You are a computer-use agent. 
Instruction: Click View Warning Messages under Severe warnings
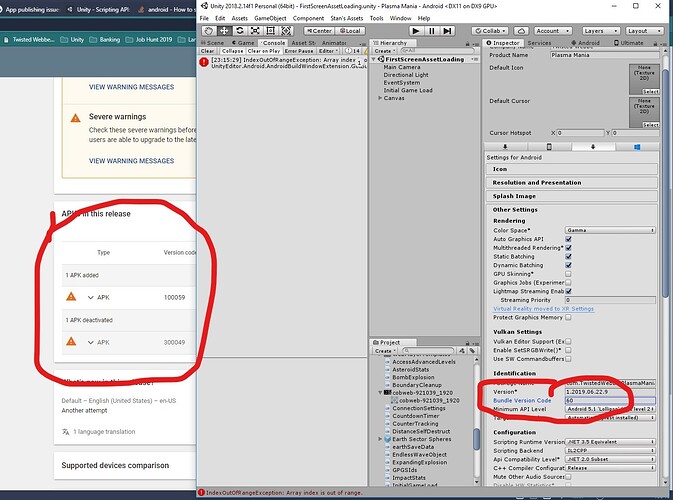[131, 161]
